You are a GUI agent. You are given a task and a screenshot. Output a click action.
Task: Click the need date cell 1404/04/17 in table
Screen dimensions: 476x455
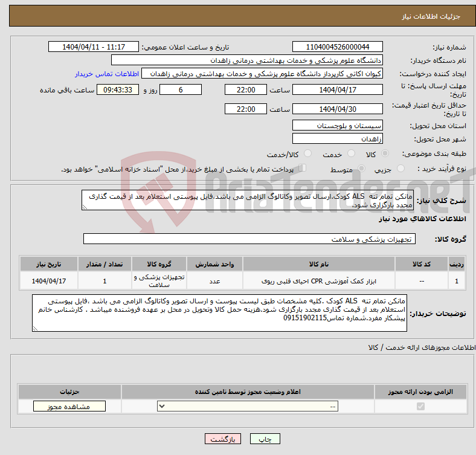pyautogui.click(x=49, y=281)
